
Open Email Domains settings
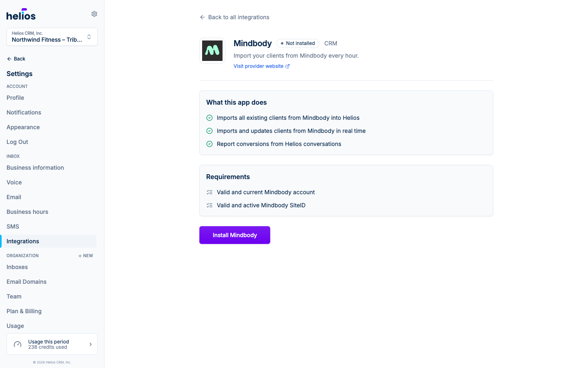pyautogui.click(x=27, y=282)
